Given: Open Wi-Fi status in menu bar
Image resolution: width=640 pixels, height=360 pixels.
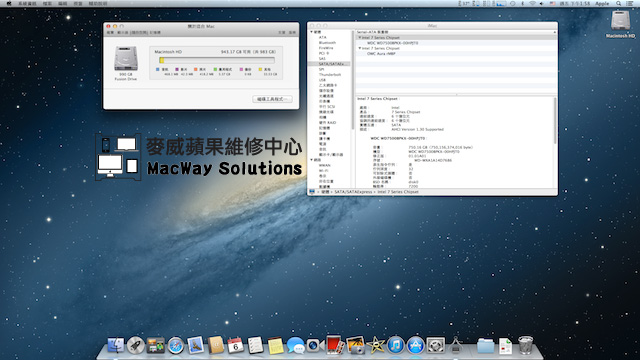Looking at the screenshot, I should pyautogui.click(x=532, y=3).
